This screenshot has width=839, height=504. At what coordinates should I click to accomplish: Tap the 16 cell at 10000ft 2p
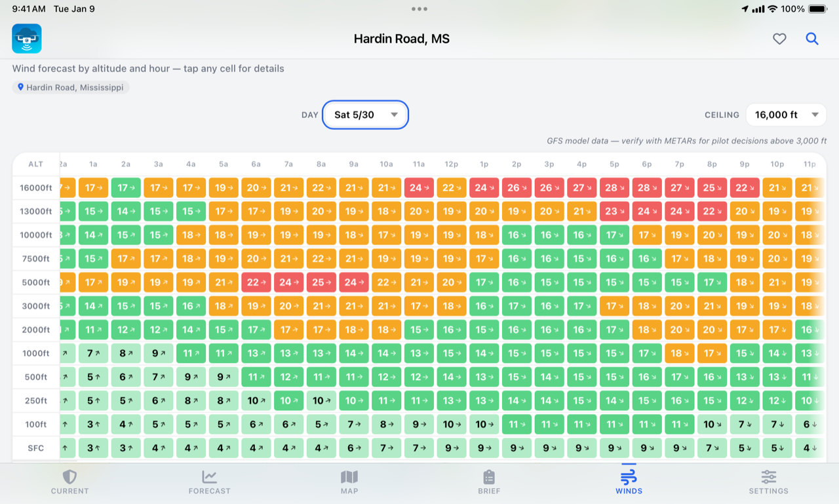tap(517, 235)
